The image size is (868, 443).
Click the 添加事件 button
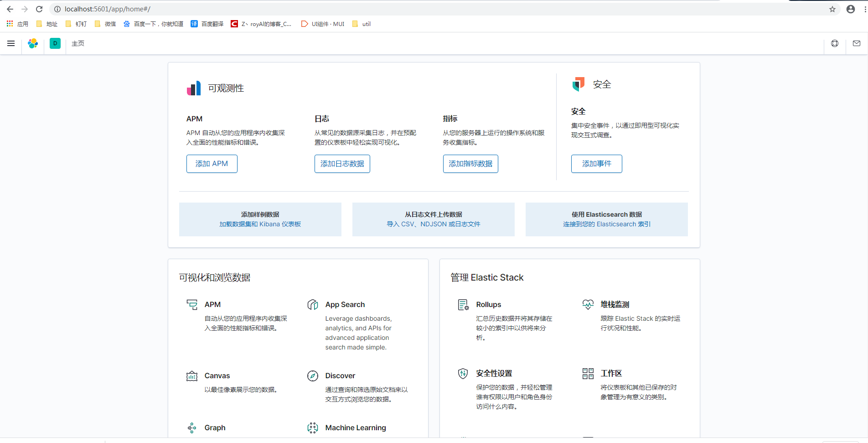pos(597,164)
